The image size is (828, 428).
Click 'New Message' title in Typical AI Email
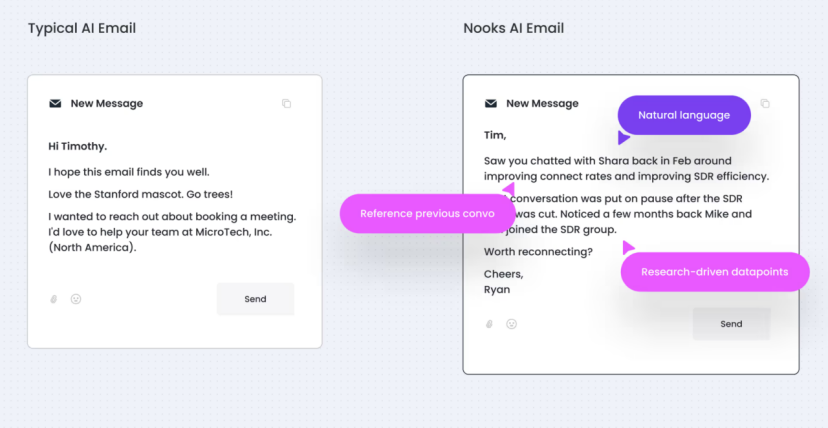click(x=107, y=103)
